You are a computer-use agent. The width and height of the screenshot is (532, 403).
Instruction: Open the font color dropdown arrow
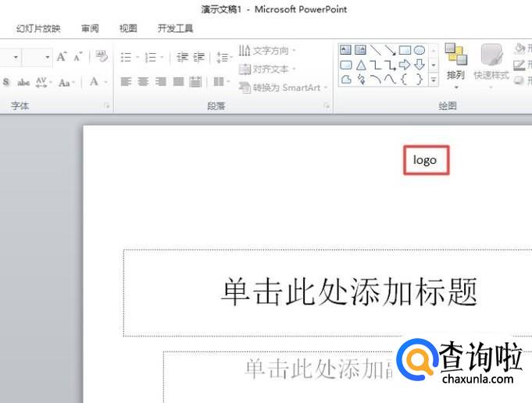tap(106, 82)
